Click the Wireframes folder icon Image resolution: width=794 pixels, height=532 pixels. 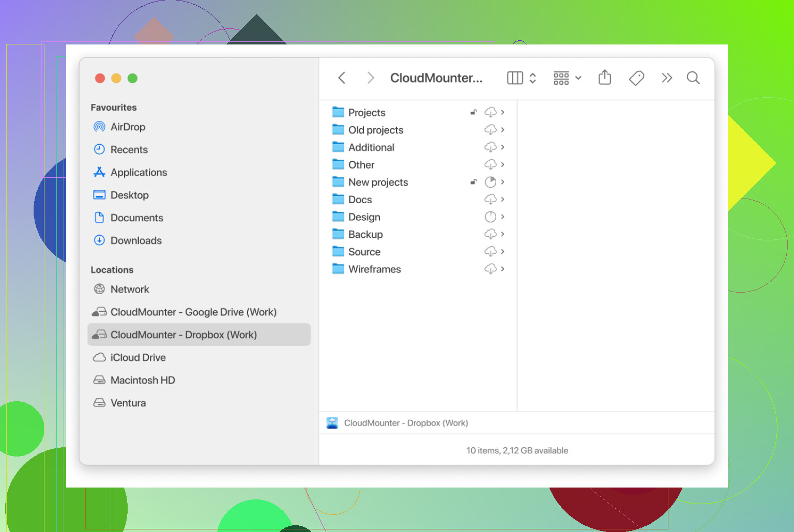point(338,269)
